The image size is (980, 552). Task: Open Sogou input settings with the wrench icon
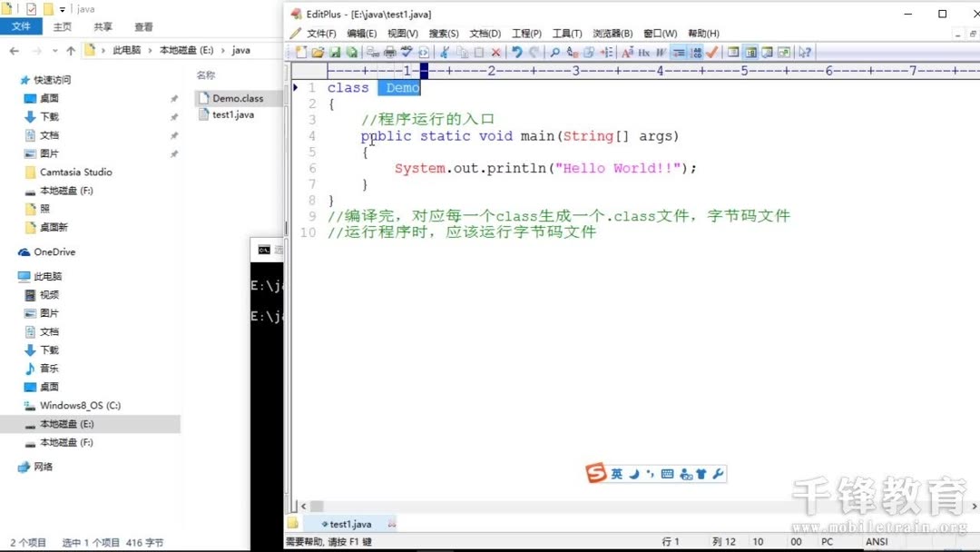pos(718,473)
